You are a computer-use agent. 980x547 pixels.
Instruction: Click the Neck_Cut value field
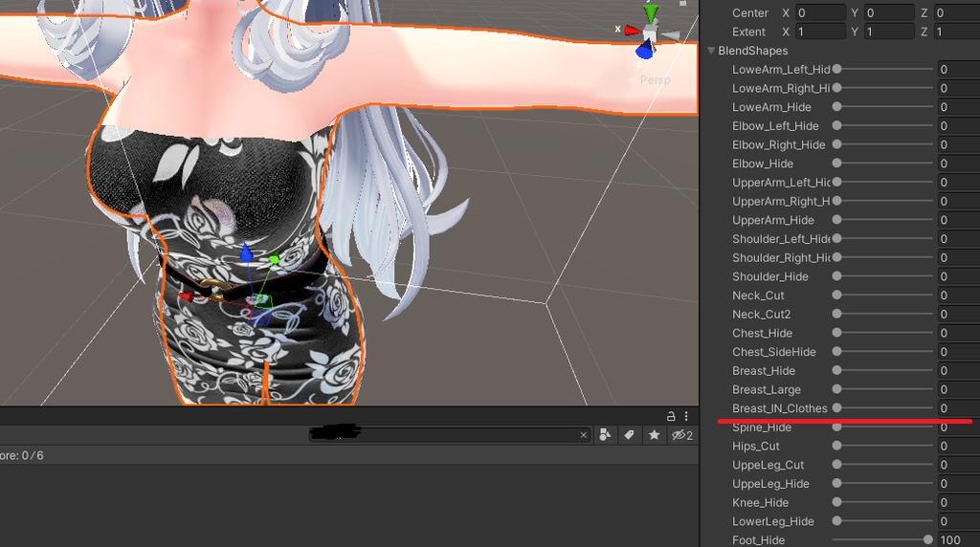[x=959, y=295]
